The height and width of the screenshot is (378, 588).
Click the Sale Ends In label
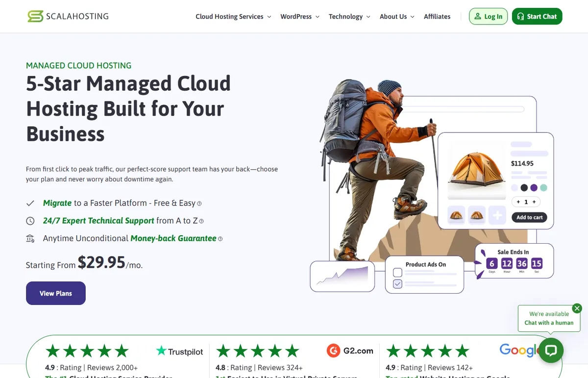coord(513,252)
